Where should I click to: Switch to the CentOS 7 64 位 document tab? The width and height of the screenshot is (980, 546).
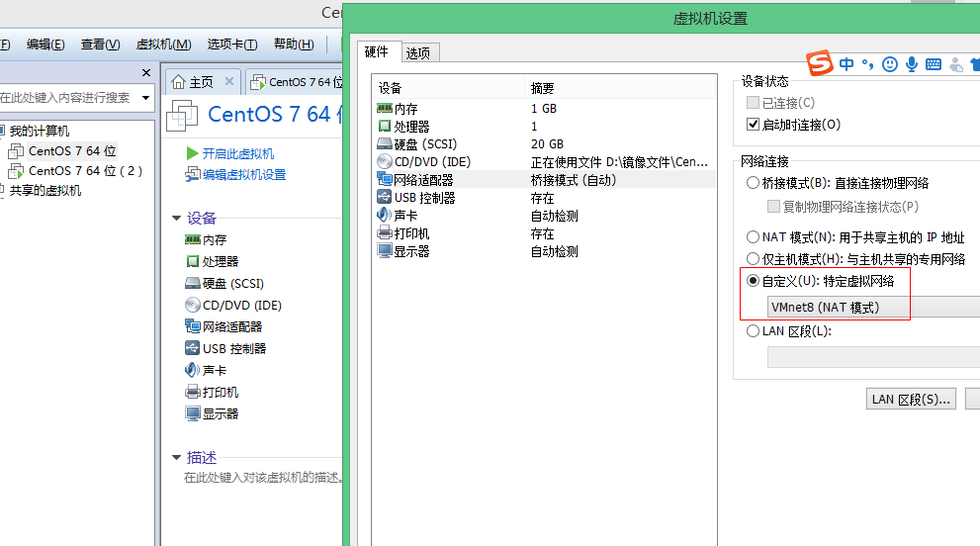coord(297,82)
